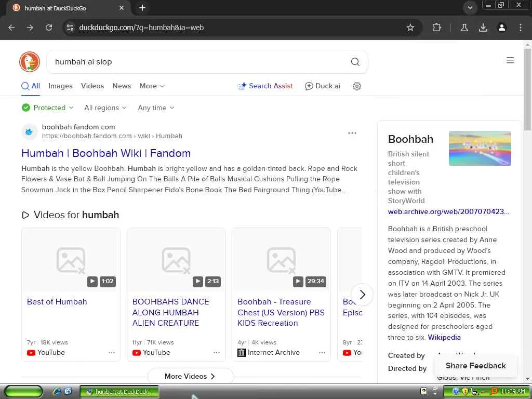The width and height of the screenshot is (532, 399).
Task: Open browser profile icon
Action: 502,28
